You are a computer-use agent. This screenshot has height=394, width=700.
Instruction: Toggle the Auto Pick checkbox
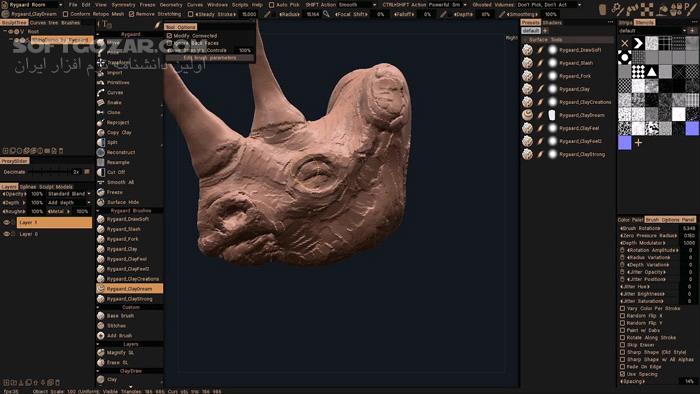[271, 5]
